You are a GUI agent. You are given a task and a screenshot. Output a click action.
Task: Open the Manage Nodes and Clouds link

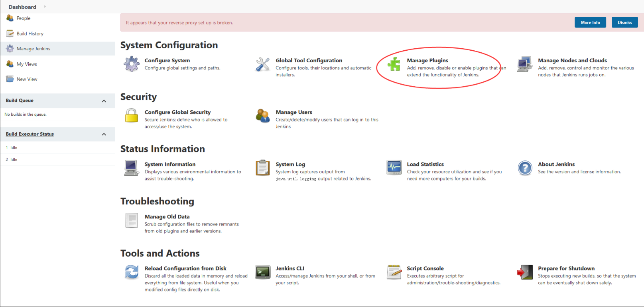(572, 60)
